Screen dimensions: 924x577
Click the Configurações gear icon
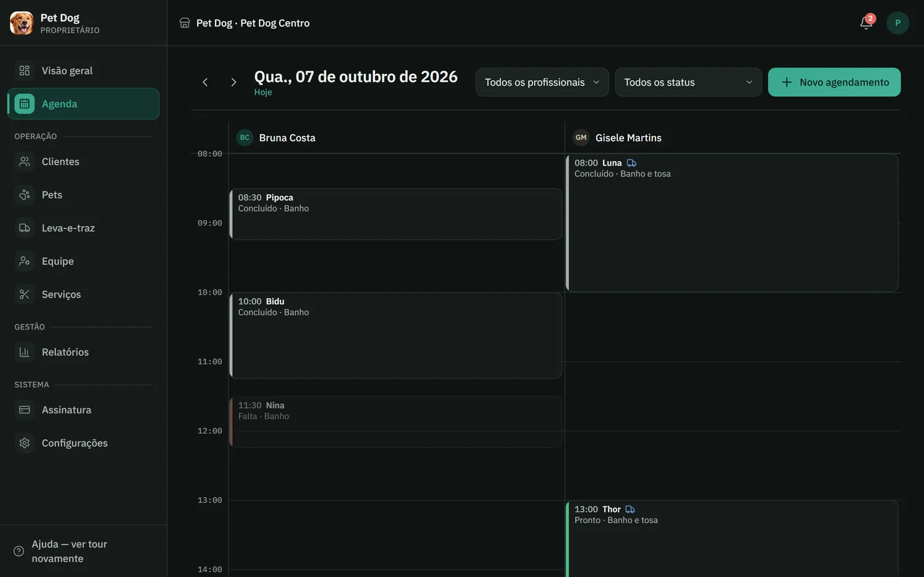pos(25,443)
